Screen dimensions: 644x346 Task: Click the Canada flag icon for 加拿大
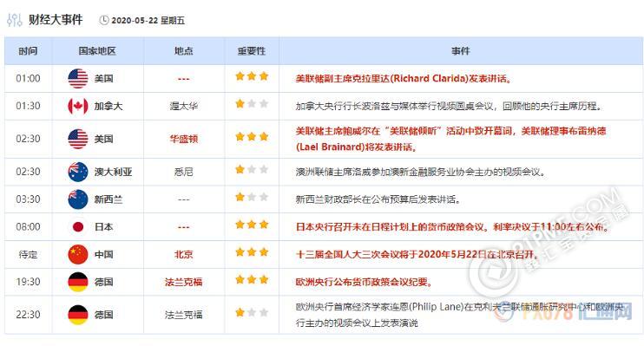[77, 106]
